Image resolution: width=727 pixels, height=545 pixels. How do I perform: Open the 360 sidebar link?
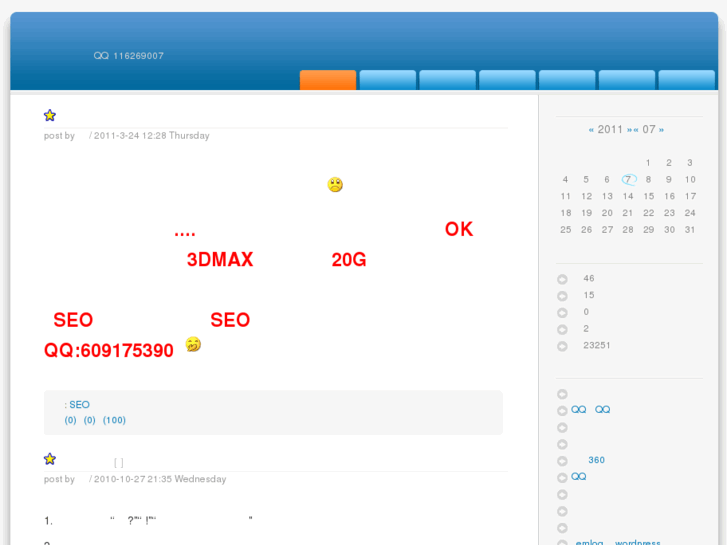point(596,460)
